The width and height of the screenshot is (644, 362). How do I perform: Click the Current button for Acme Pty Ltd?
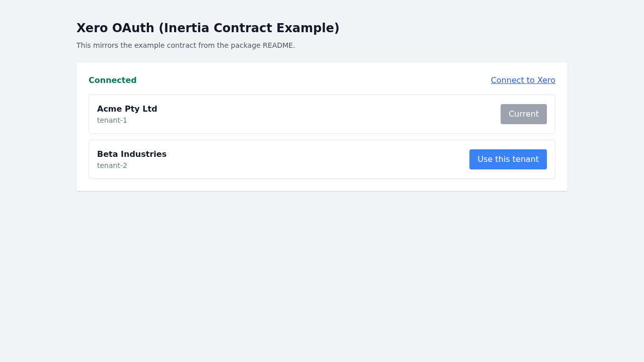tap(524, 114)
